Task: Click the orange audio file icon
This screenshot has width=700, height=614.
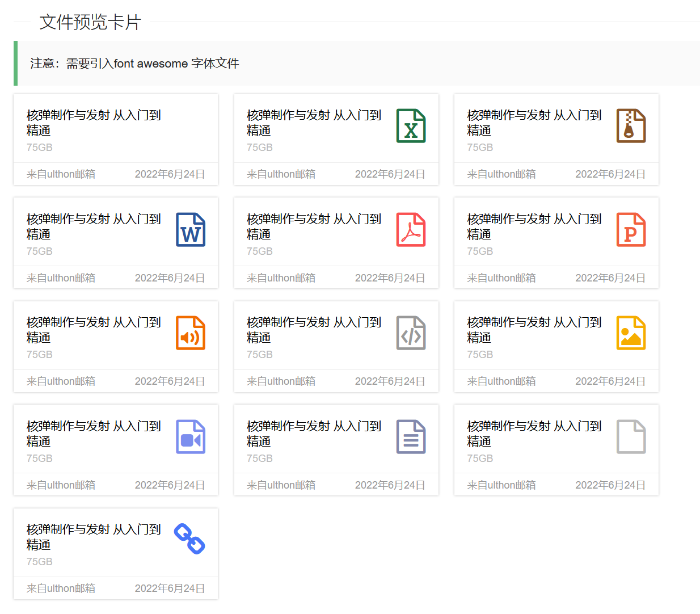Action: point(191,333)
